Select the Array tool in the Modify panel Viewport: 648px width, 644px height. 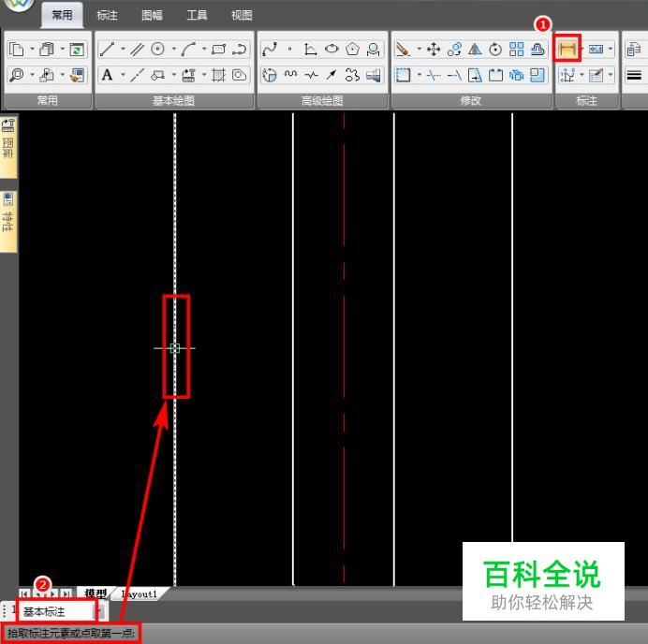click(x=516, y=50)
